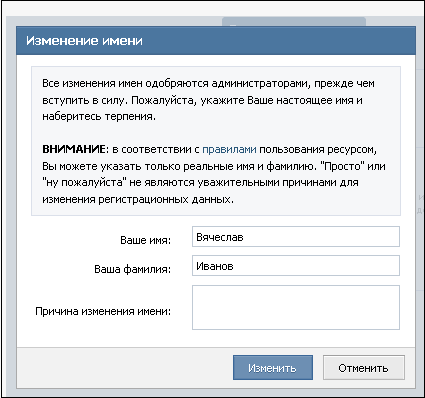The image size is (425, 398).
Task: Click the Причина изменения имени: label
Action: (103, 311)
